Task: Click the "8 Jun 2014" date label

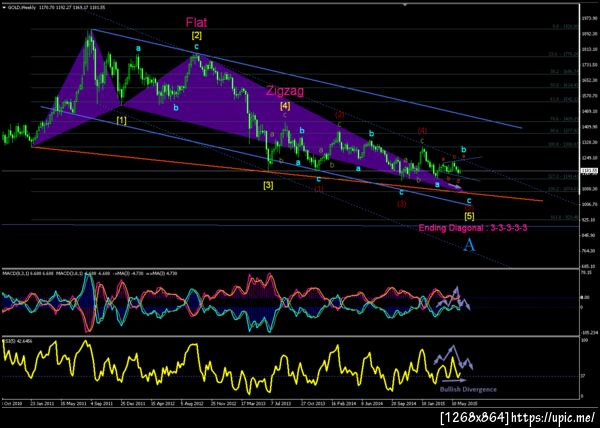Action: coord(372,403)
